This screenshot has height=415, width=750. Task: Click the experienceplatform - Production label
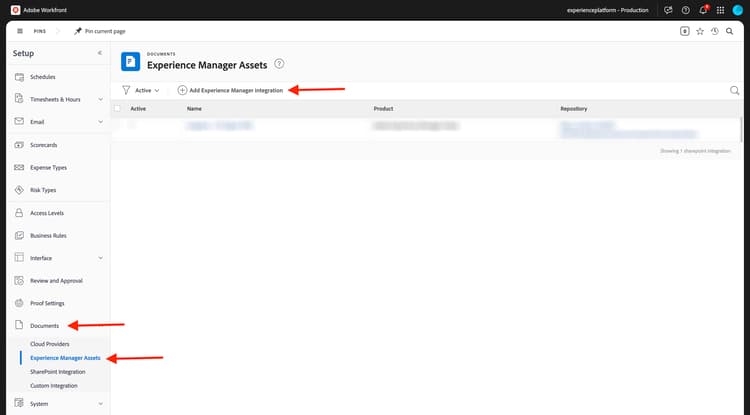[x=607, y=10]
